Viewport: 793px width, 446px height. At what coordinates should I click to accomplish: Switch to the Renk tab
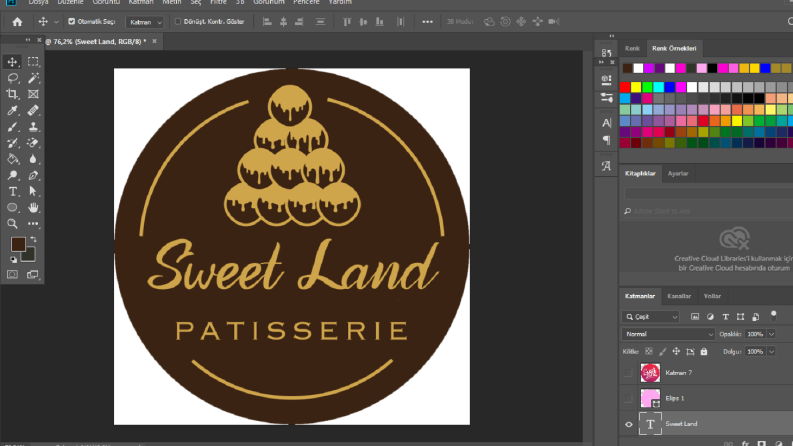click(632, 49)
